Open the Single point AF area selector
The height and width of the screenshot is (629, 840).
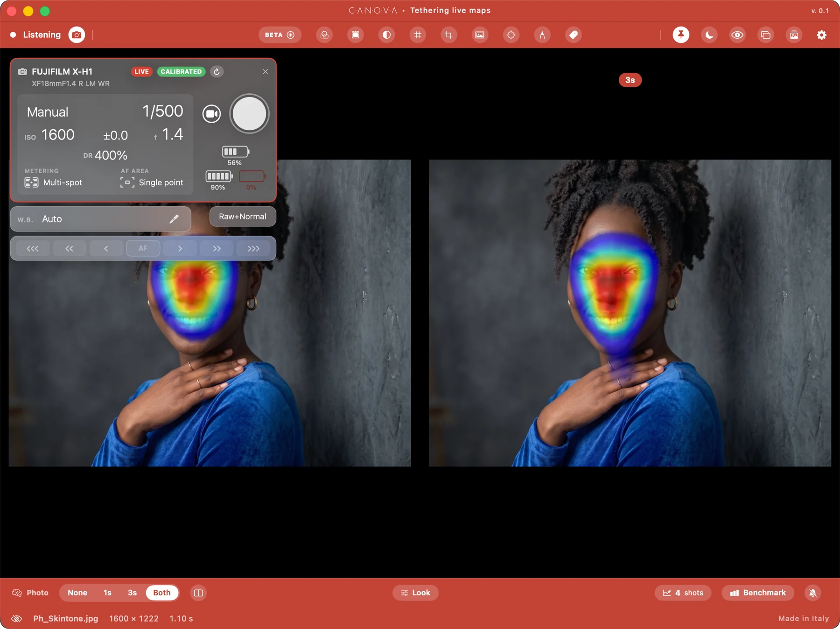coord(152,182)
